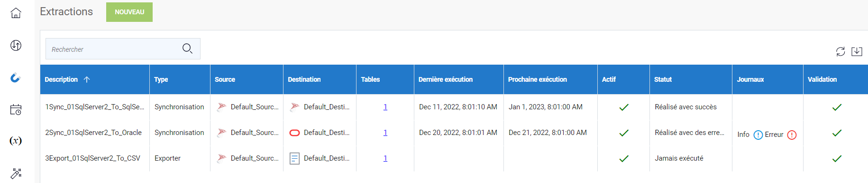The height and width of the screenshot is (183, 868).
Task: Select the calendar schedule sidebar icon
Action: (16, 110)
